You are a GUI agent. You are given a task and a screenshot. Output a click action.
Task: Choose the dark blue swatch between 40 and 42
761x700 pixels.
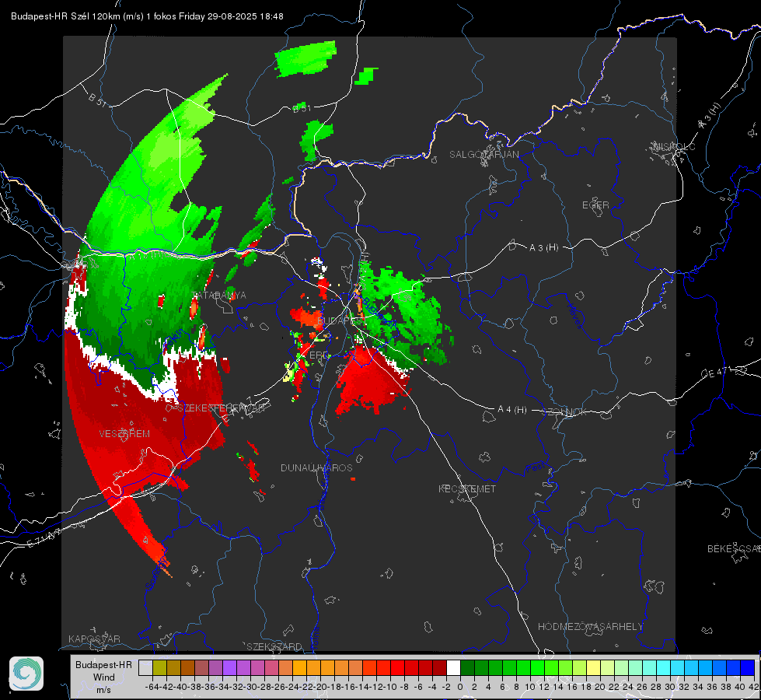click(748, 667)
